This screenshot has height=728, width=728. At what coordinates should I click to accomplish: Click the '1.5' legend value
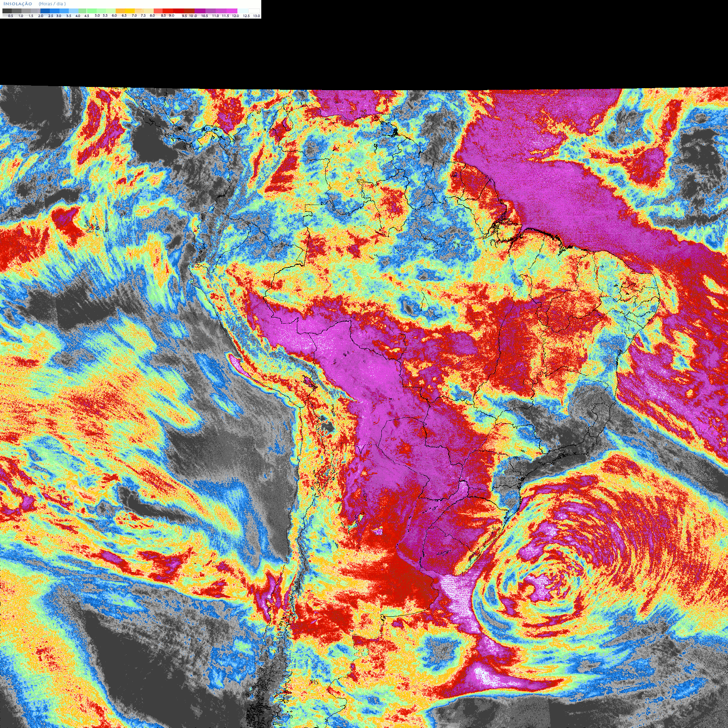(31, 16)
